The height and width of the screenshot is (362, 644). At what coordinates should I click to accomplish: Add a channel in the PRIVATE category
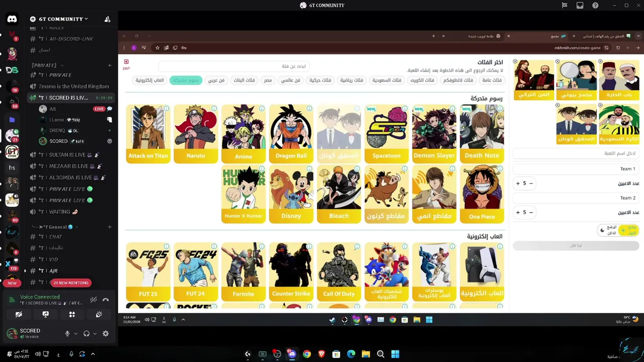coord(109,65)
